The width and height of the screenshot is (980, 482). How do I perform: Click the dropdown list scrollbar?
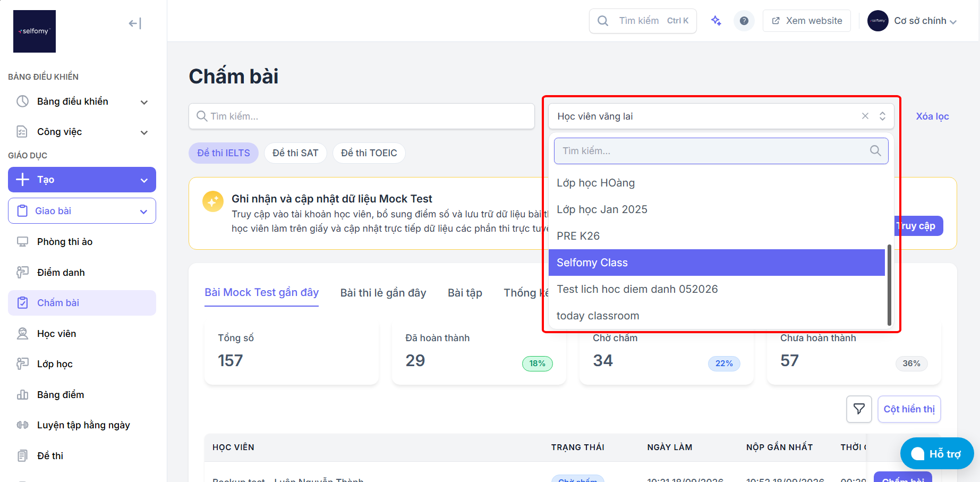point(889,285)
